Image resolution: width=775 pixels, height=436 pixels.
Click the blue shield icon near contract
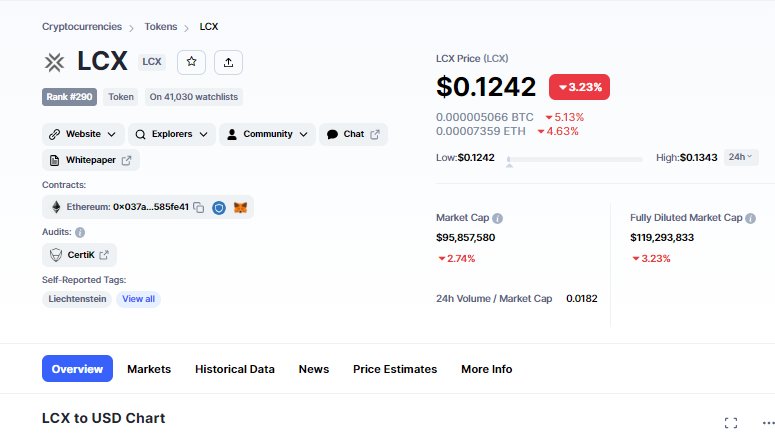pyautogui.click(x=219, y=208)
